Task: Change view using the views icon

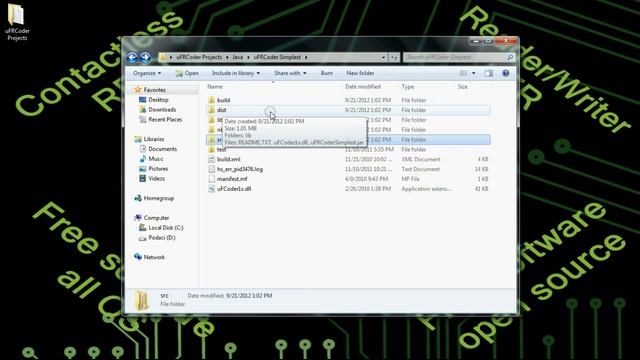Action: (x=463, y=73)
